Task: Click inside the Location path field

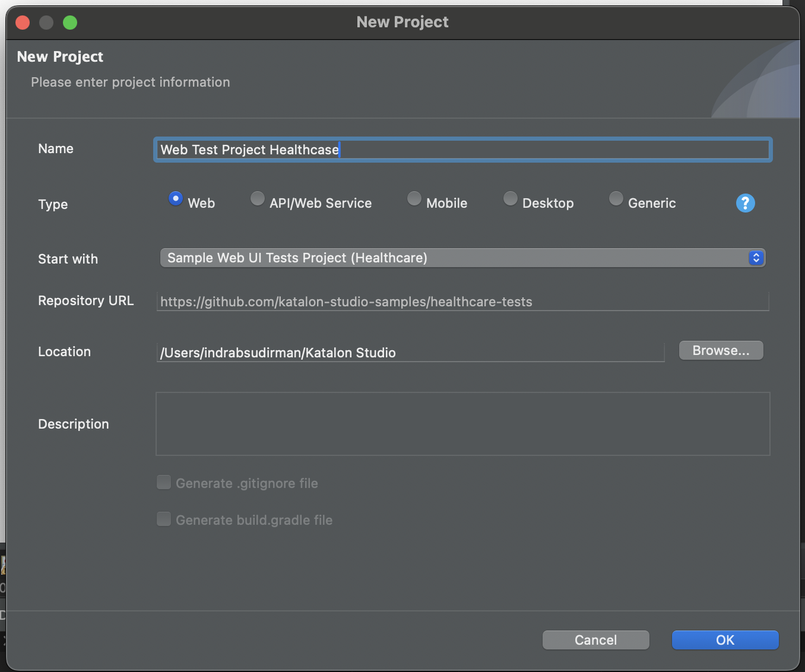Action: coord(410,353)
